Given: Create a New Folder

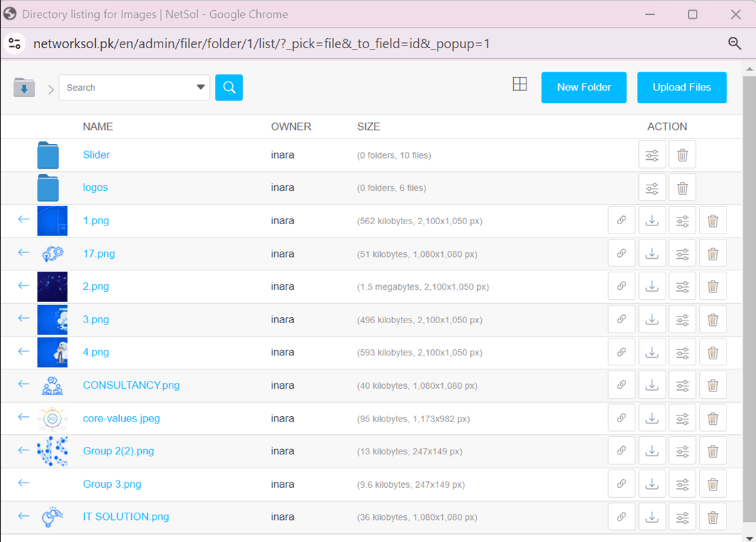Looking at the screenshot, I should [584, 87].
